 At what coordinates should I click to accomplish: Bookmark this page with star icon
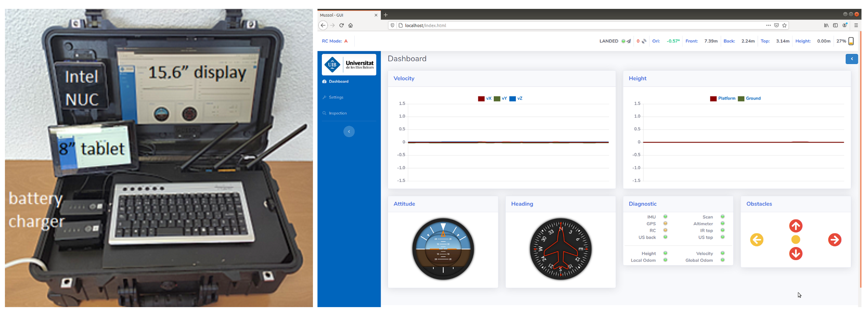click(784, 25)
